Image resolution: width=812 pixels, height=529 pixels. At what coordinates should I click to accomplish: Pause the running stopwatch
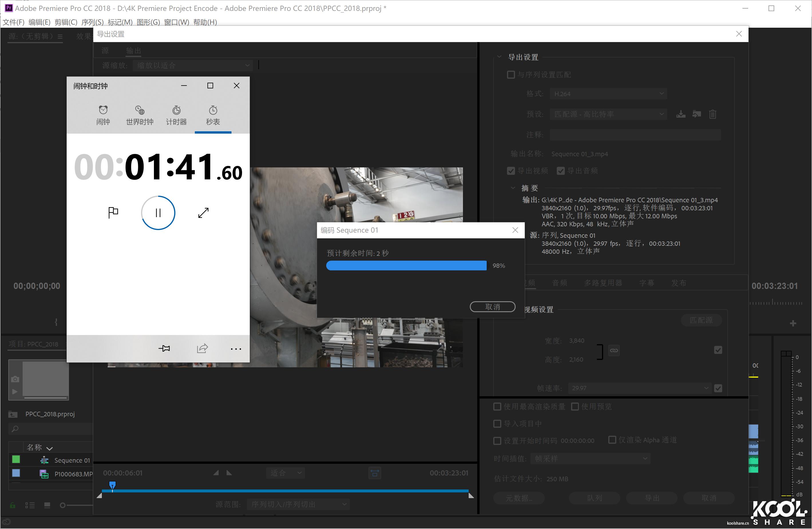coord(158,213)
